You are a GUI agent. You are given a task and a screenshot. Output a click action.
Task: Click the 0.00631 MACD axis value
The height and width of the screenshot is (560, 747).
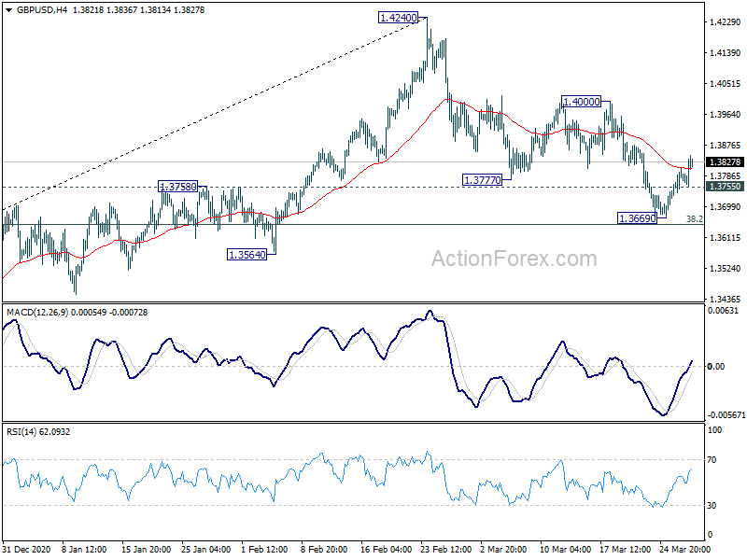pyautogui.click(x=723, y=311)
